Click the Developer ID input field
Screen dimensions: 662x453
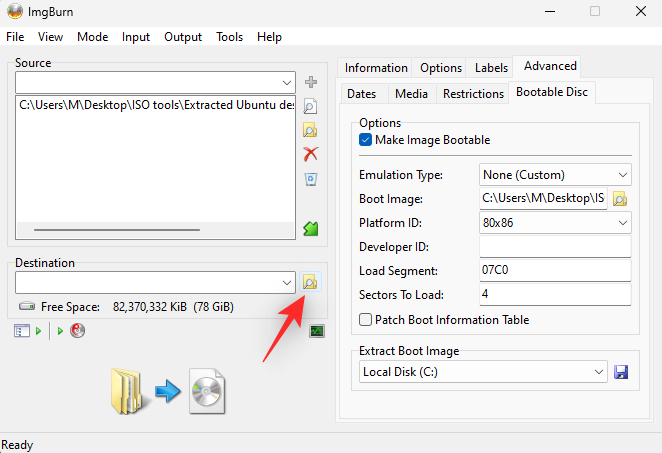point(555,247)
